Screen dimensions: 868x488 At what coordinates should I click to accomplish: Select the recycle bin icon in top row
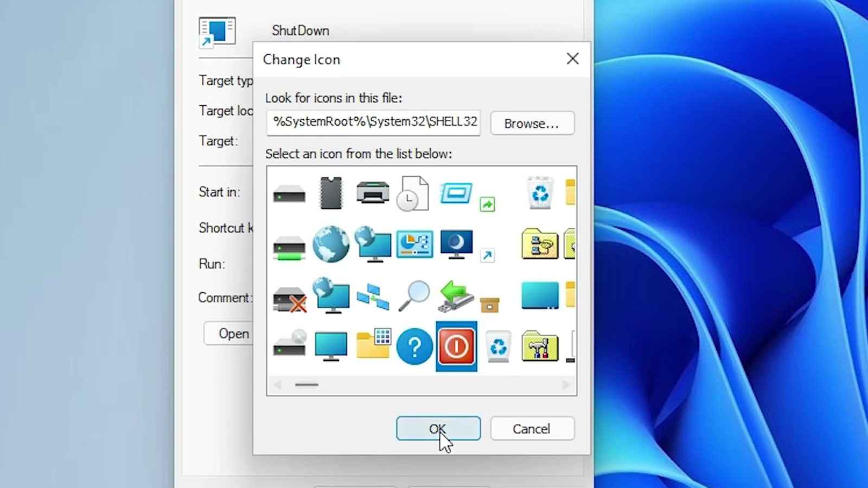click(539, 193)
